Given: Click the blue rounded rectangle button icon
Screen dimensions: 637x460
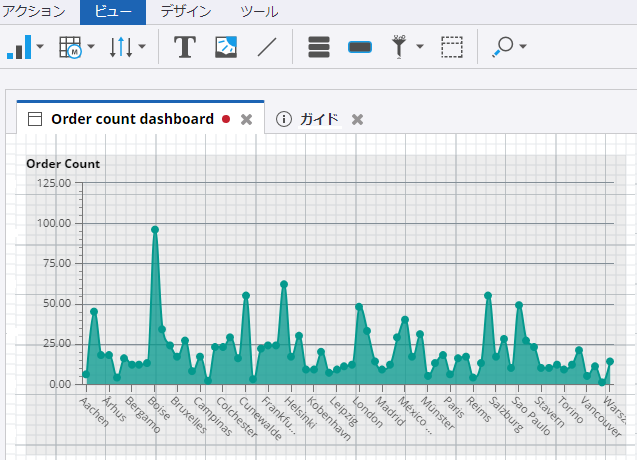Looking at the screenshot, I should tap(360, 47).
